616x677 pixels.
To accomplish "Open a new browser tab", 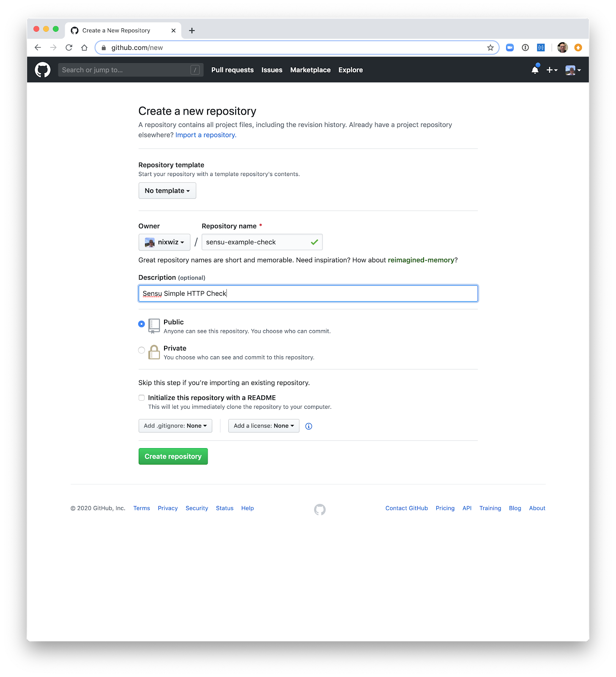I will click(x=192, y=30).
